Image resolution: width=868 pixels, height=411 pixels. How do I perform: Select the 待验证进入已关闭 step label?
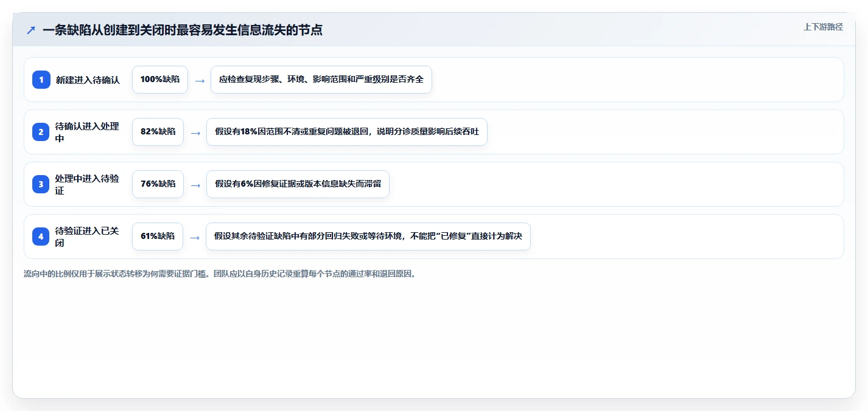tap(88, 237)
